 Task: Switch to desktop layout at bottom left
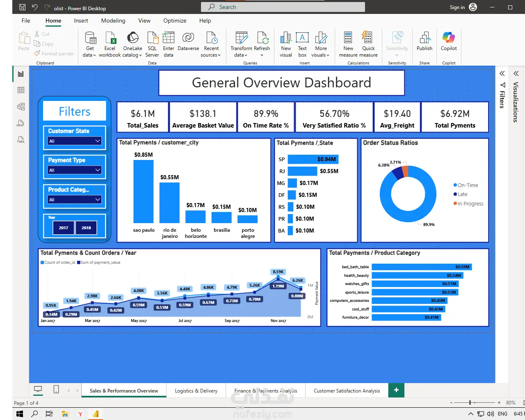[38, 389]
